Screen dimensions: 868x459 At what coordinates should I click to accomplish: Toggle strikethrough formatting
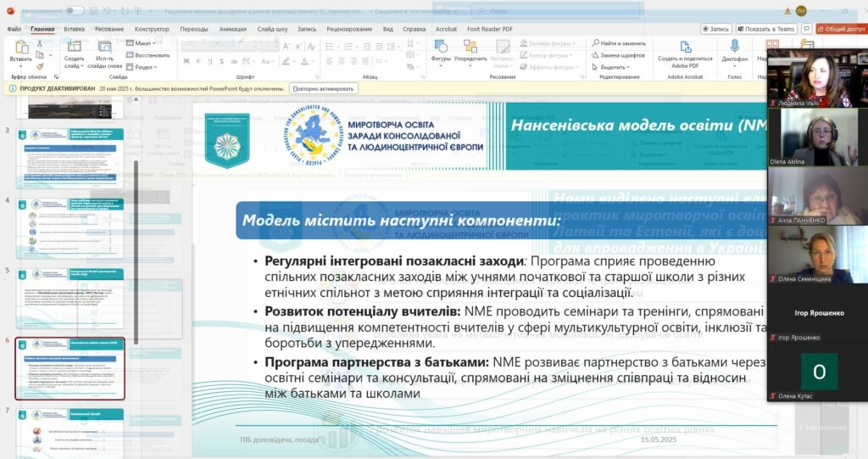click(234, 61)
